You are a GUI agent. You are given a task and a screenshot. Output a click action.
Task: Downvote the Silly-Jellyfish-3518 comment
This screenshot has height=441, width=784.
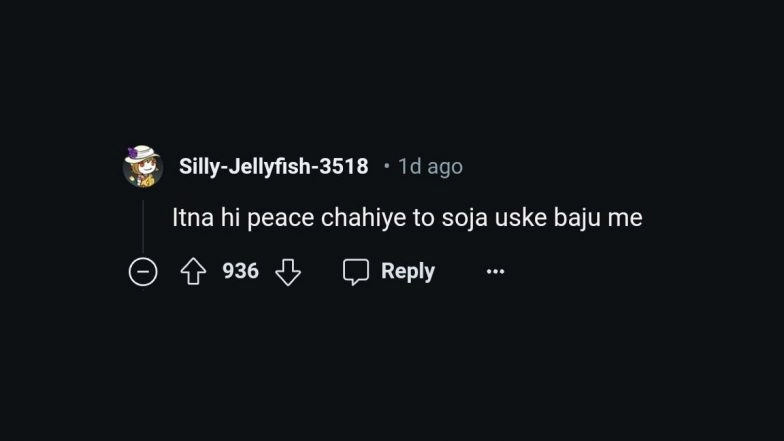coord(288,271)
